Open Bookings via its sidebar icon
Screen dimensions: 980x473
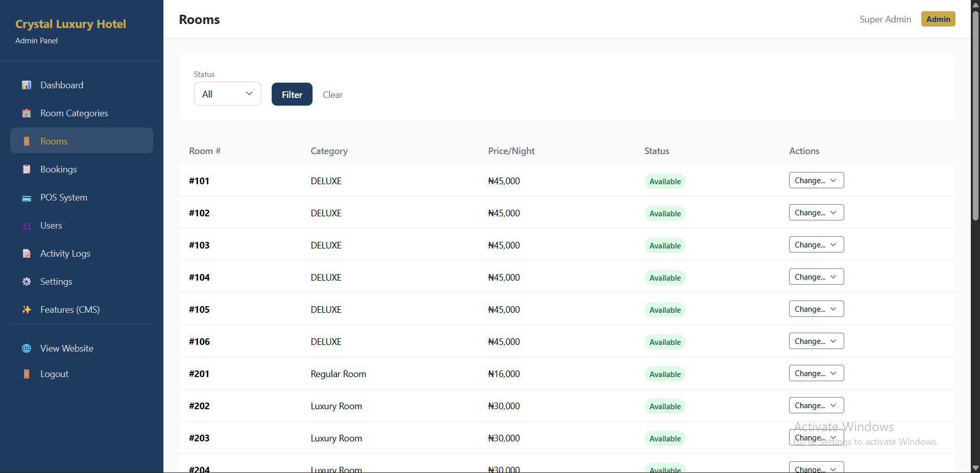pos(26,169)
